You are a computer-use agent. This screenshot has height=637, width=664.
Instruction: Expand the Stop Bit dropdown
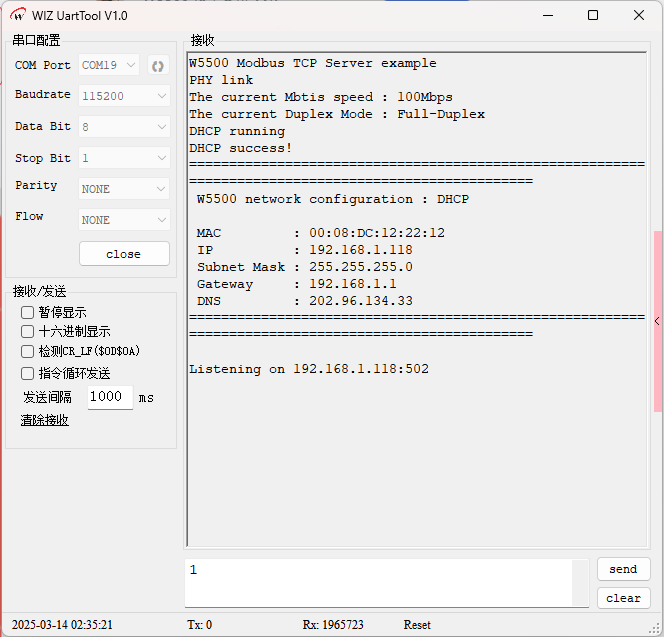pyautogui.click(x=124, y=158)
